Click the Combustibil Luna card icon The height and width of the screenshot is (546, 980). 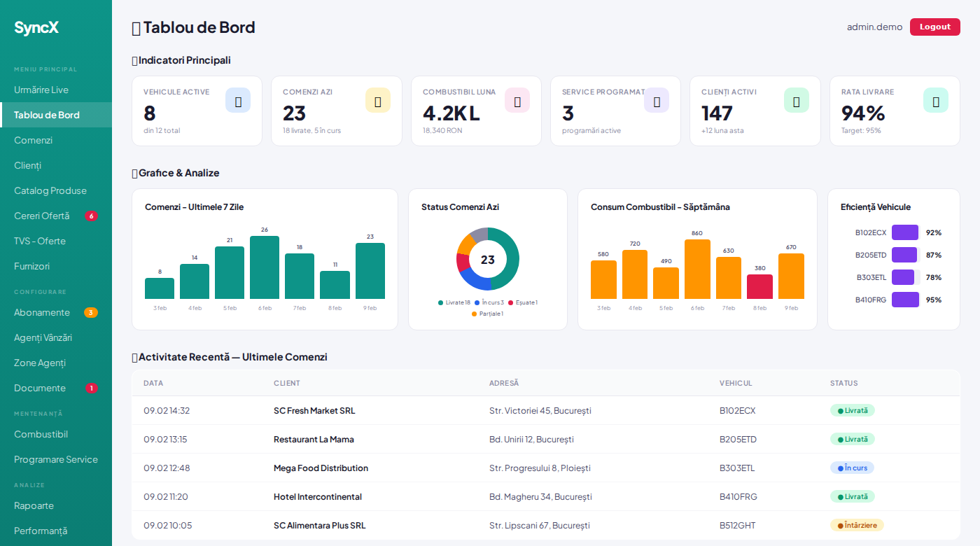pyautogui.click(x=517, y=100)
